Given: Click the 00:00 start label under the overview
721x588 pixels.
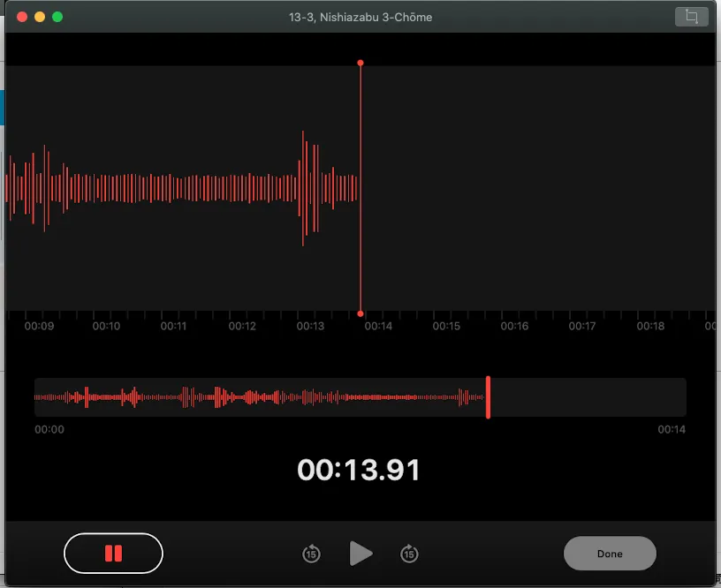Looking at the screenshot, I should pyautogui.click(x=49, y=430).
